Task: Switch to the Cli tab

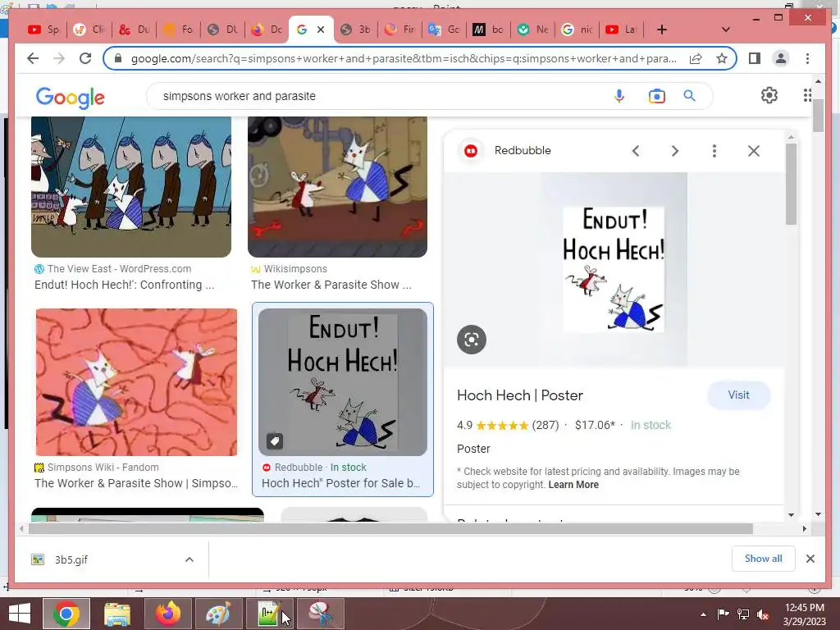Action: [89, 30]
